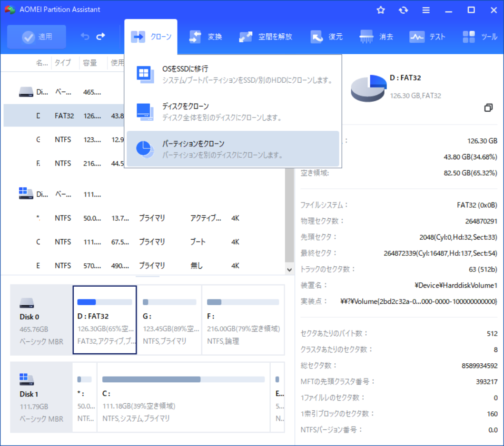Click the refresh icon in title bar
Screen dimensions: 504x446
pos(403,10)
